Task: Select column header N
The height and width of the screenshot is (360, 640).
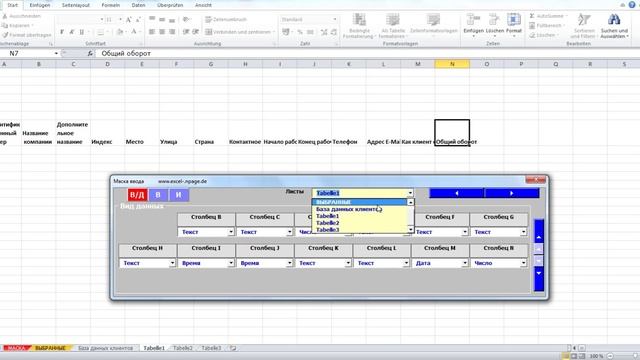Action: (452, 64)
